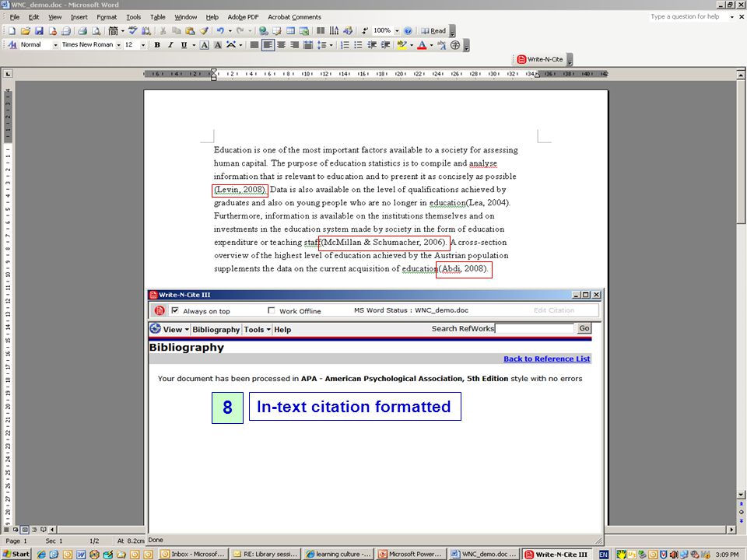Click the Read layout button

[433, 31]
